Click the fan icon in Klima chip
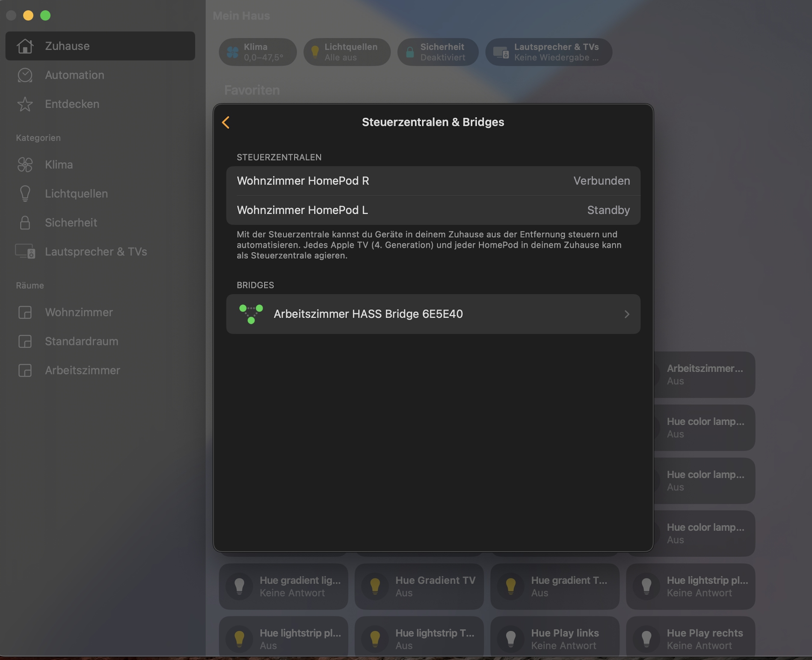Viewport: 812px width, 660px height. (233, 52)
